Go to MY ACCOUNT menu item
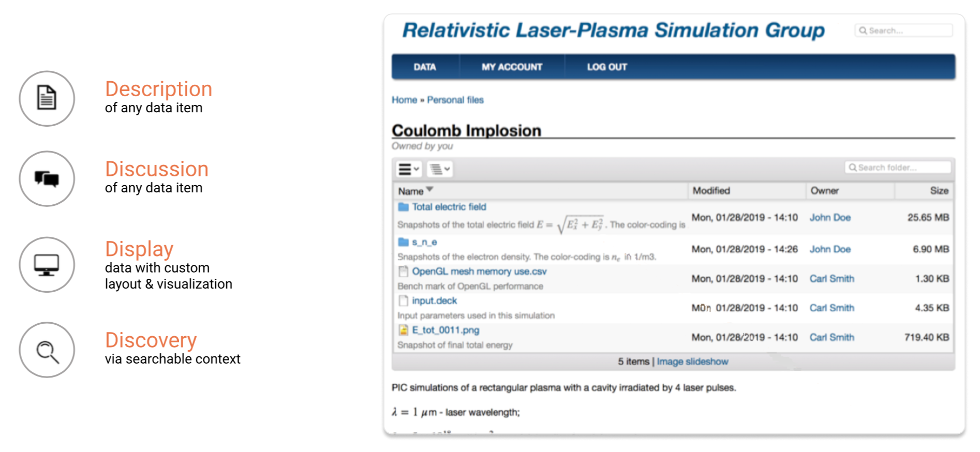 pos(512,67)
